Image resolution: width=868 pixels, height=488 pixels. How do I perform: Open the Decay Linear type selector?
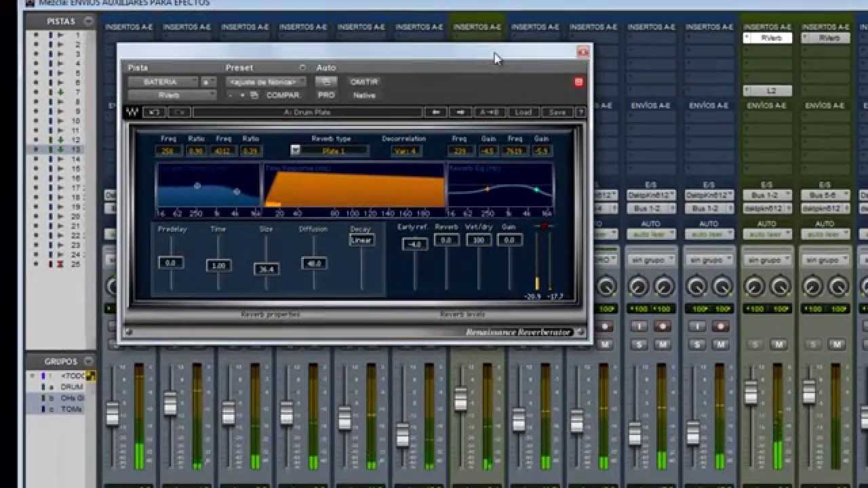[361, 240]
